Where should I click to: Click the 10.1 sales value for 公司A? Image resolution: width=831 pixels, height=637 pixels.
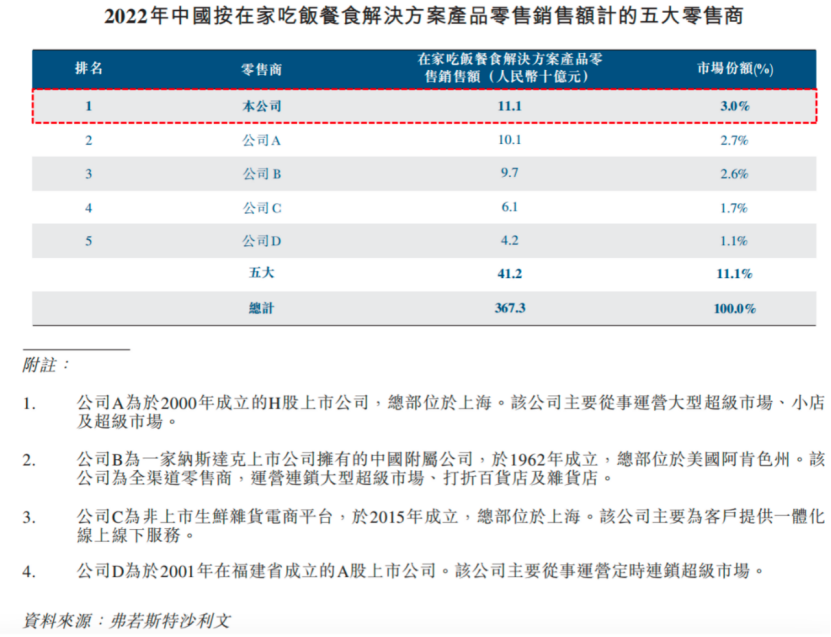pyautogui.click(x=509, y=140)
